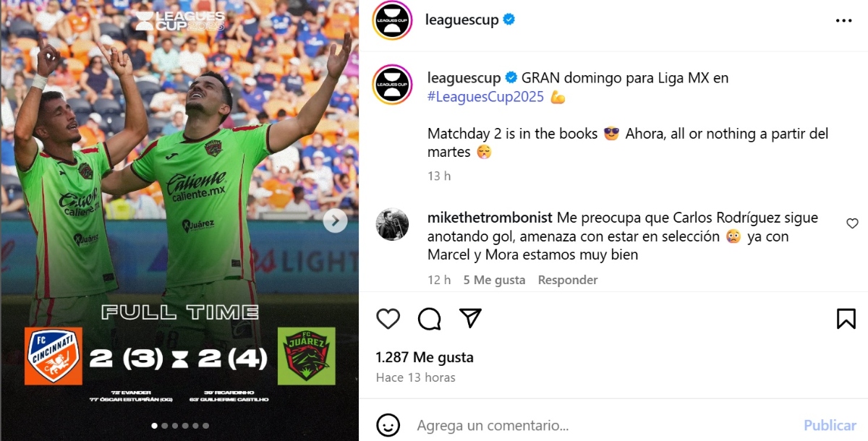The image size is (868, 441).
Task: Reply to the comment via Responder
Action: [568, 280]
